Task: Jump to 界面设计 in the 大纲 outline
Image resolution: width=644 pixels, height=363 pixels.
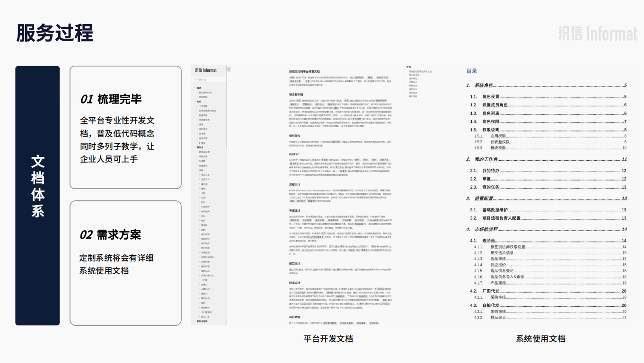Action: point(413,86)
